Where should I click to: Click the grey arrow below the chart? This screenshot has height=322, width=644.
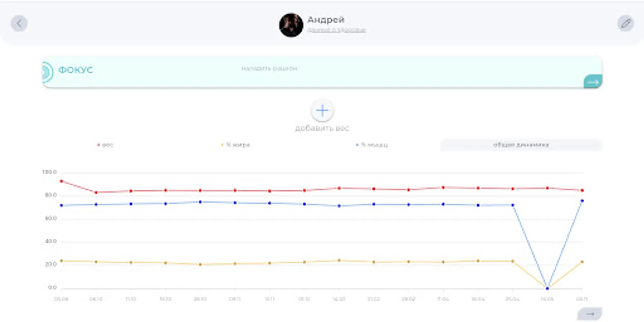tap(590, 314)
